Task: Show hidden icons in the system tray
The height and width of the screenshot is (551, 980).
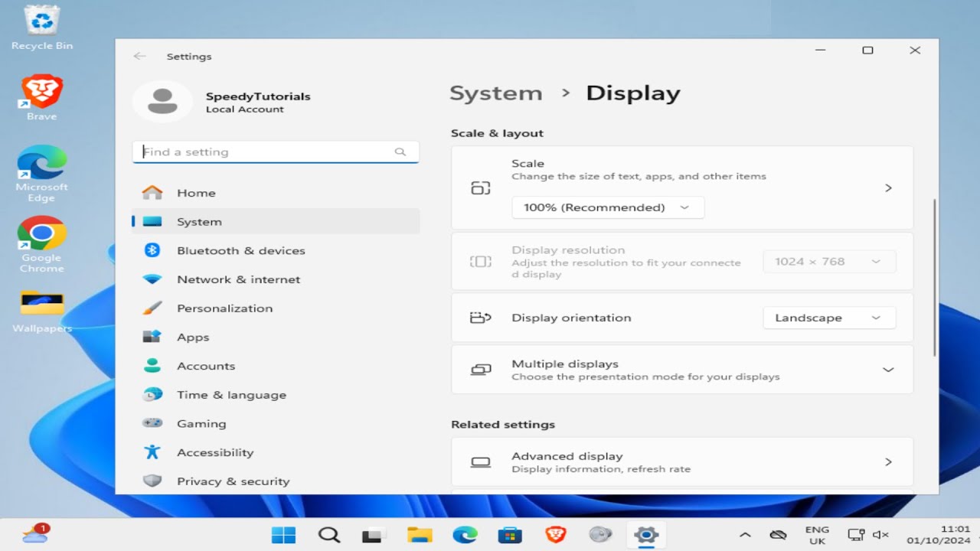Action: click(x=745, y=535)
